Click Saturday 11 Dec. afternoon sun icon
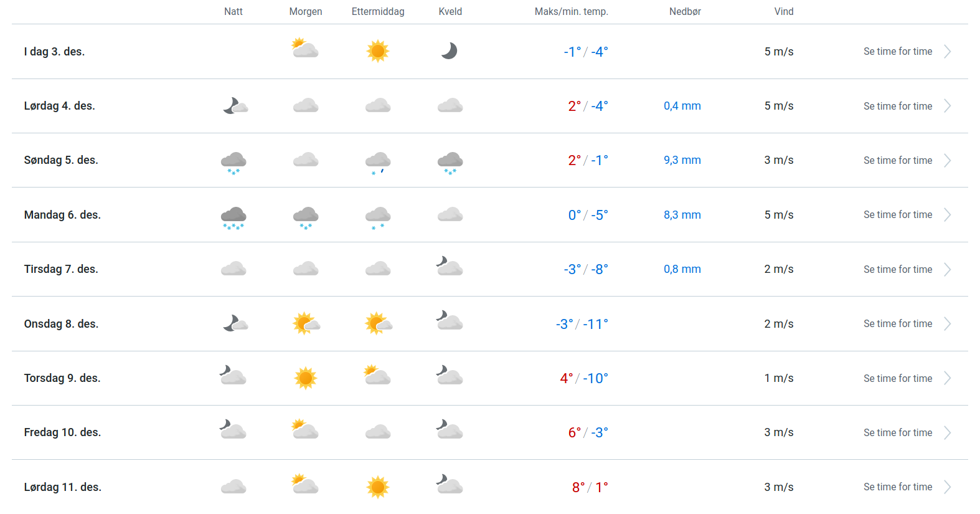 (x=377, y=487)
